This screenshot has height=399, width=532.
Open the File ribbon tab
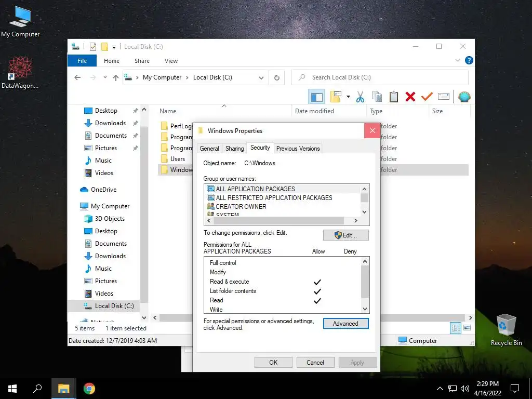tap(82, 61)
